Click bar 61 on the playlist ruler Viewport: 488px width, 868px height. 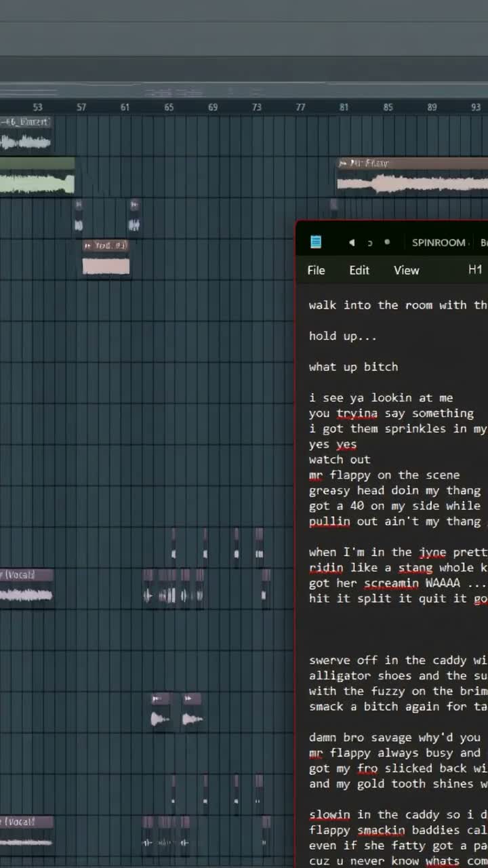tap(125, 107)
